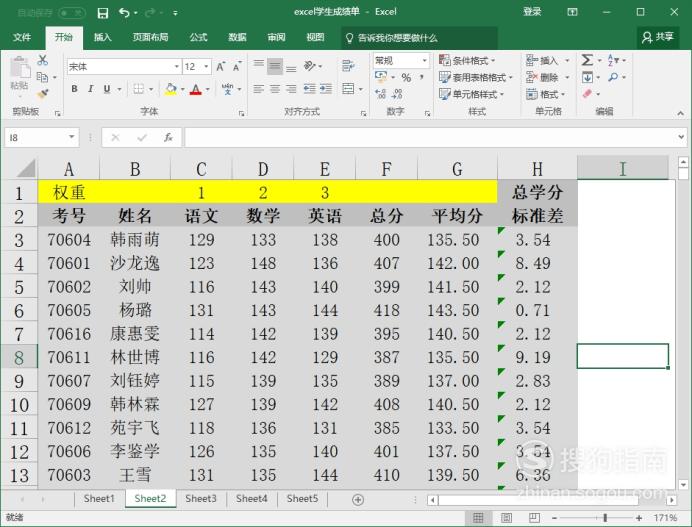The height and width of the screenshot is (527, 692).
Task: Click the Insert cells button
Action: pyautogui.click(x=548, y=60)
